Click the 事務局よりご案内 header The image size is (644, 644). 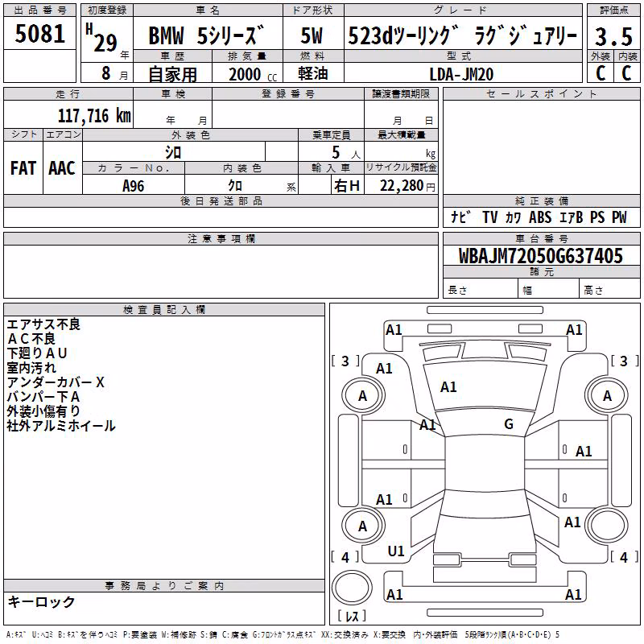164,585
